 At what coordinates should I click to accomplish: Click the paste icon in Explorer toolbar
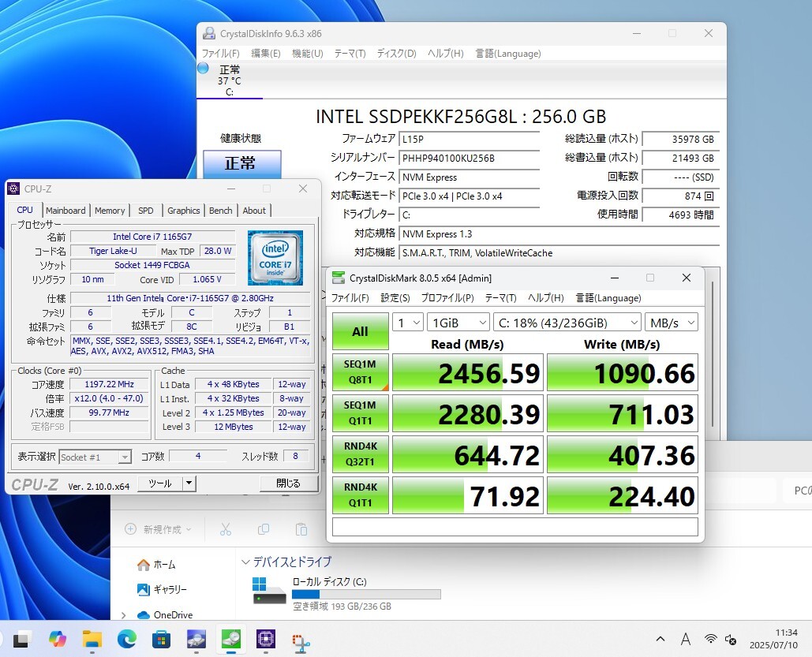(301, 529)
